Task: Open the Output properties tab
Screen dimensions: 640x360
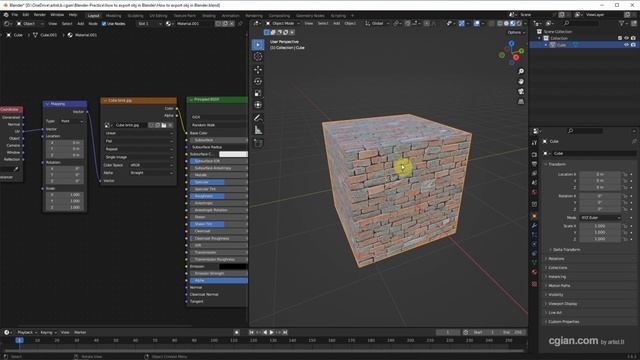Action: coord(534,164)
